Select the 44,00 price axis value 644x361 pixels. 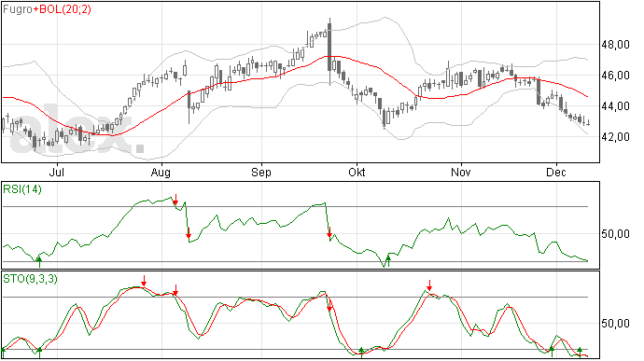[615, 106]
